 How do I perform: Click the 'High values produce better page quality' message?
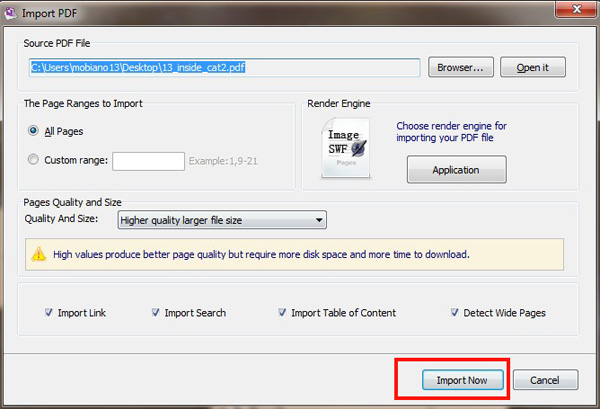pyautogui.click(x=261, y=254)
